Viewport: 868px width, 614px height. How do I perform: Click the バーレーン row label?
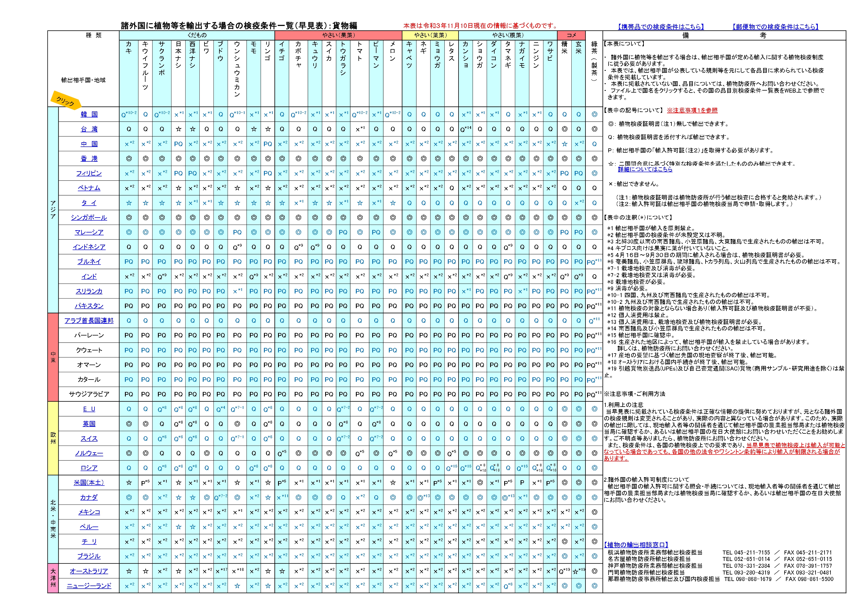click(x=89, y=335)
